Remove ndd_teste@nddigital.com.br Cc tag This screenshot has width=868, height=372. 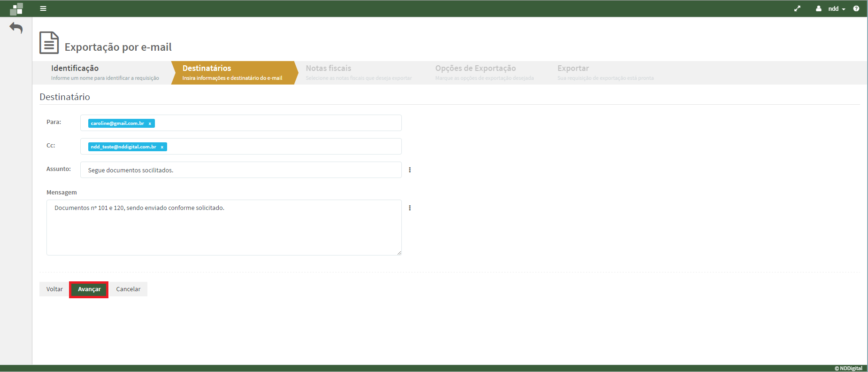(162, 147)
